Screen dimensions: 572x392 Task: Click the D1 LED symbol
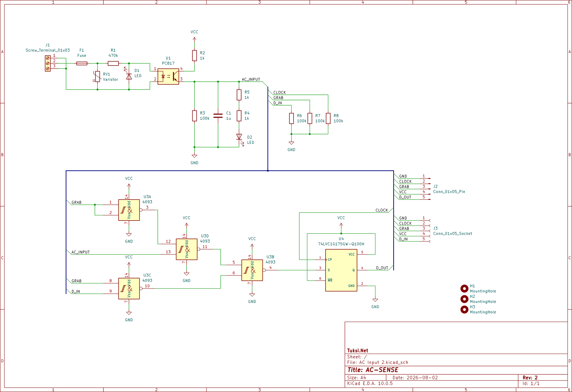pos(129,76)
